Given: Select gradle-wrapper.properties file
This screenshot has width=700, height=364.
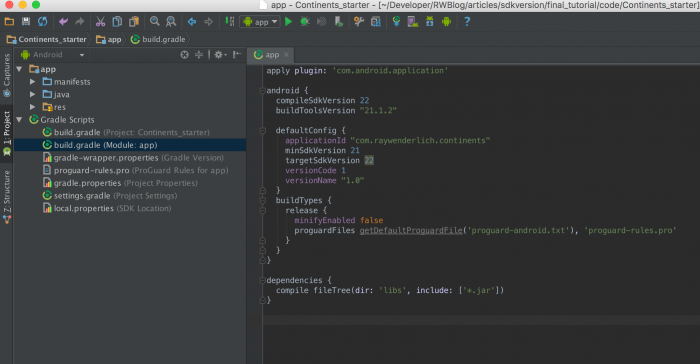Looking at the screenshot, I should (129, 158).
